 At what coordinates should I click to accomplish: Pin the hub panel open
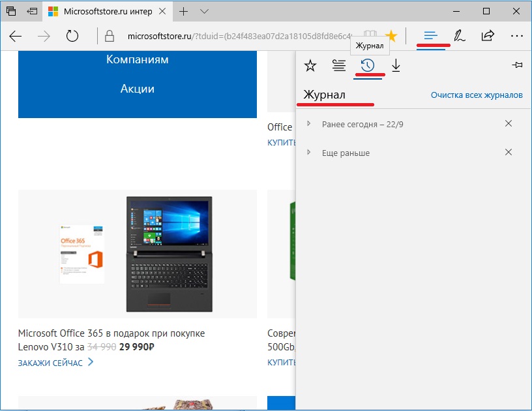point(518,65)
